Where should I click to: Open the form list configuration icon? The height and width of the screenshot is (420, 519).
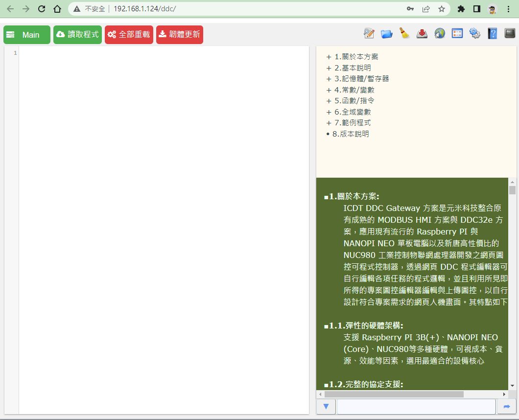click(457, 34)
